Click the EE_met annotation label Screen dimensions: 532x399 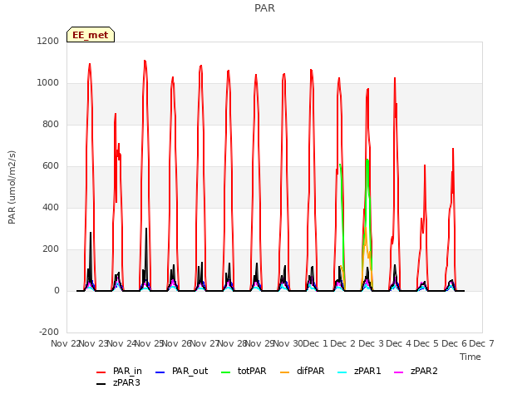(91, 35)
